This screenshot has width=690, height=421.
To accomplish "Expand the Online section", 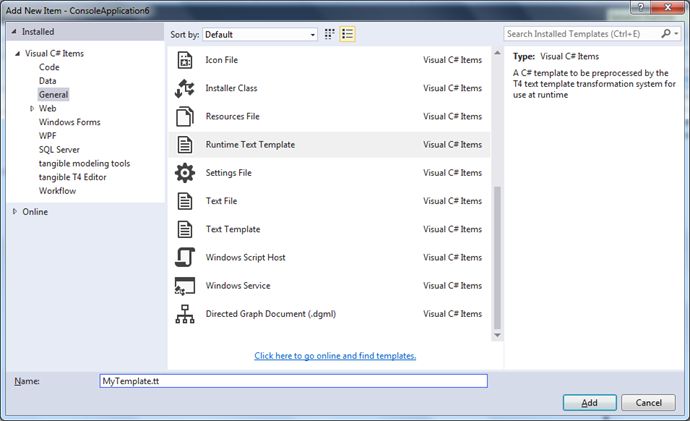I will (15, 212).
